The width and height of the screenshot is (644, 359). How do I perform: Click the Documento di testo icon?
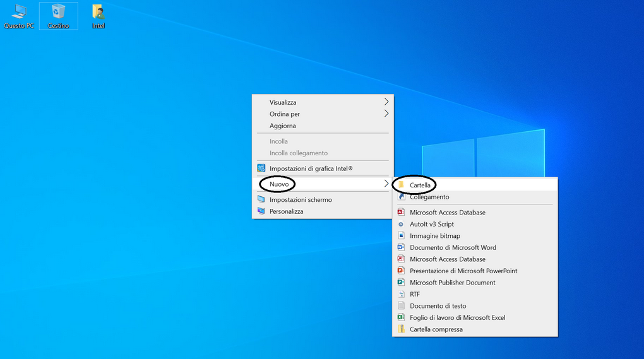coord(402,305)
